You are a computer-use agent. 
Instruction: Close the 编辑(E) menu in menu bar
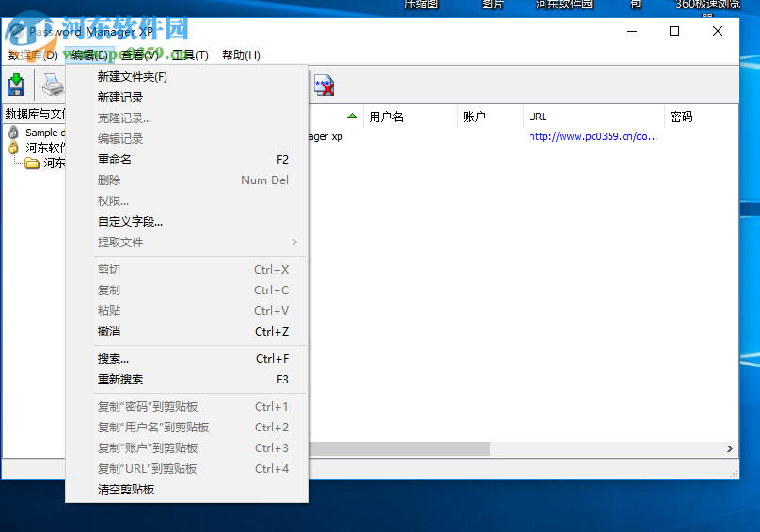pos(89,55)
